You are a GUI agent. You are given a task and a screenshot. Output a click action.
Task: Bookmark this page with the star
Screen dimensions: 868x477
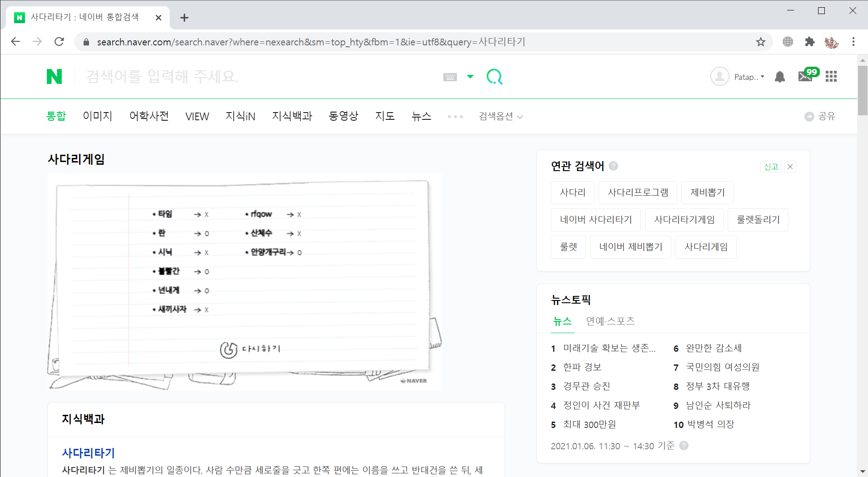[760, 42]
